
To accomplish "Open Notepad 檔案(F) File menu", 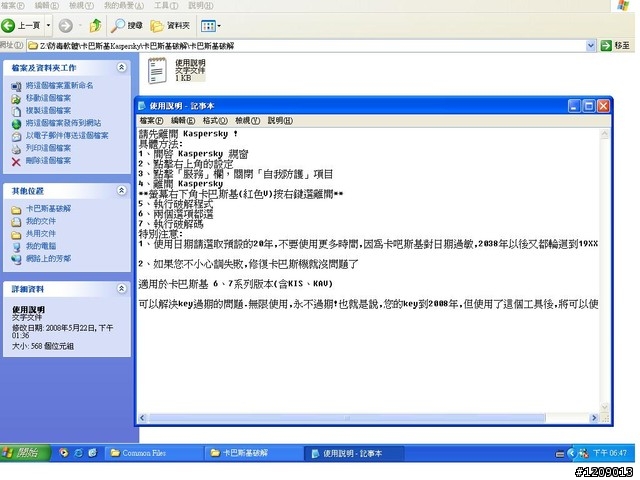I will click(151, 121).
